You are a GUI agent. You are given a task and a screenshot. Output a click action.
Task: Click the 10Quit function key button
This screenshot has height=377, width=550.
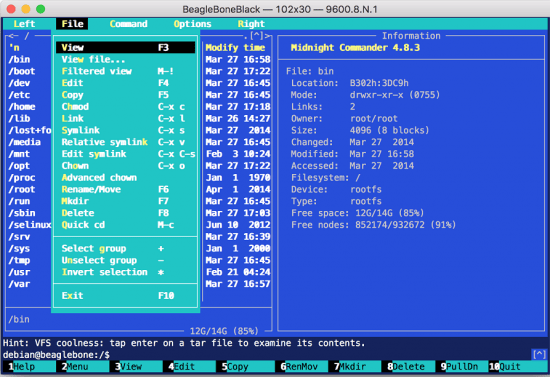(518, 367)
